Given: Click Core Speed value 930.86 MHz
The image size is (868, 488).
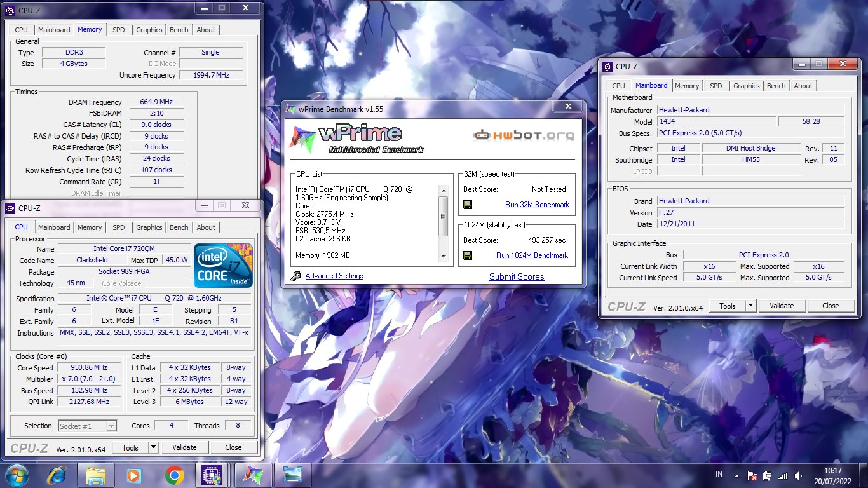Looking at the screenshot, I should click(89, 368).
